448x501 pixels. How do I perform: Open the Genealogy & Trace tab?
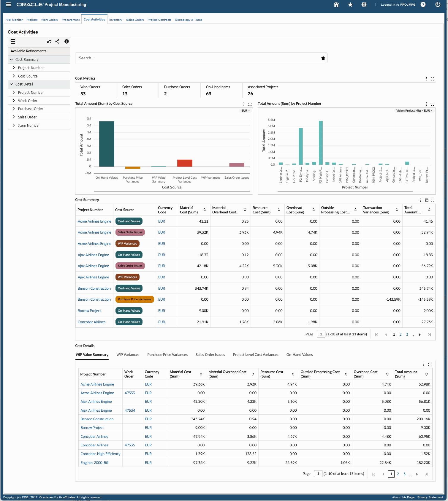(x=189, y=20)
